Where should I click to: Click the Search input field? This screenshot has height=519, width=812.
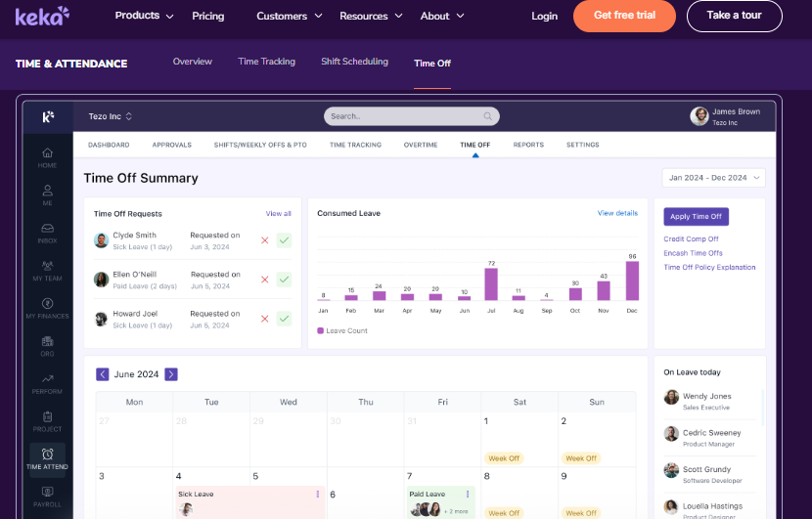(x=412, y=116)
